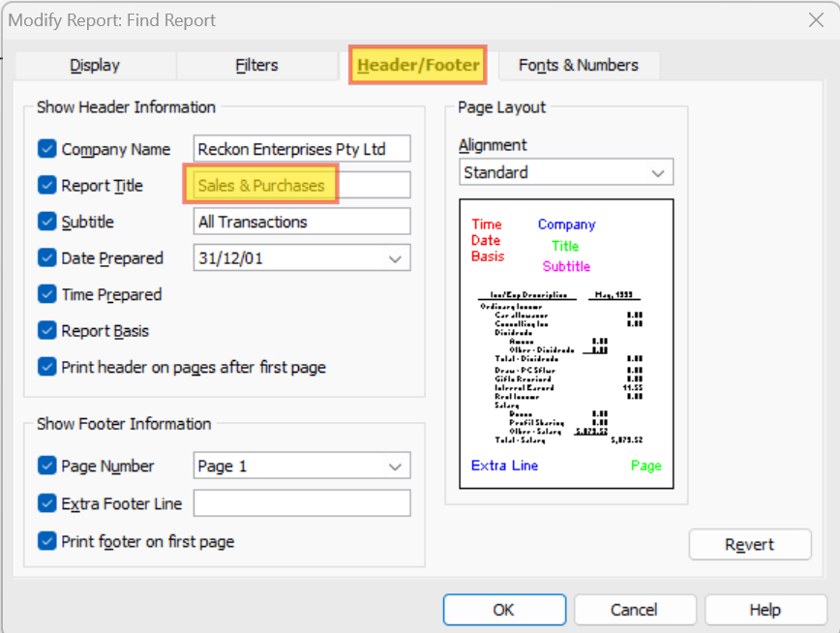The width and height of the screenshot is (840, 633).
Task: Click the Revert button
Action: click(750, 545)
